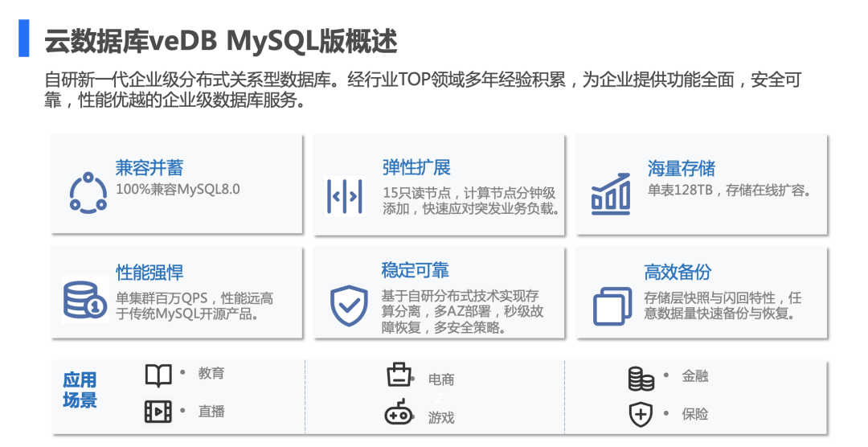
Task: Click the 15只读节点 description text
Action: pyautogui.click(x=471, y=200)
